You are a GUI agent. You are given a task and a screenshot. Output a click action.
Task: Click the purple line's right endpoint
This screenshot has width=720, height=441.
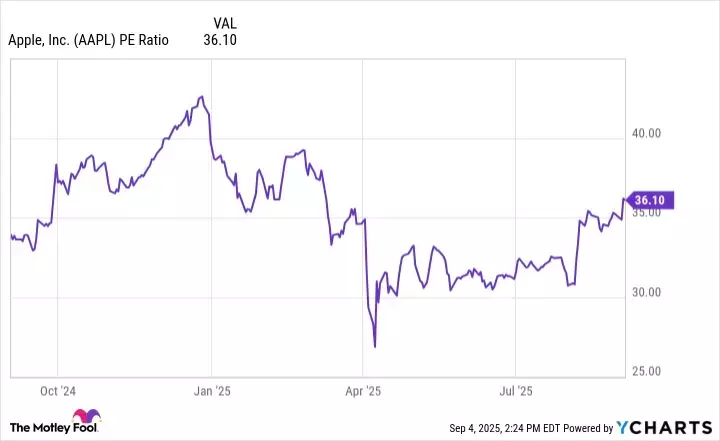pyautogui.click(x=625, y=199)
